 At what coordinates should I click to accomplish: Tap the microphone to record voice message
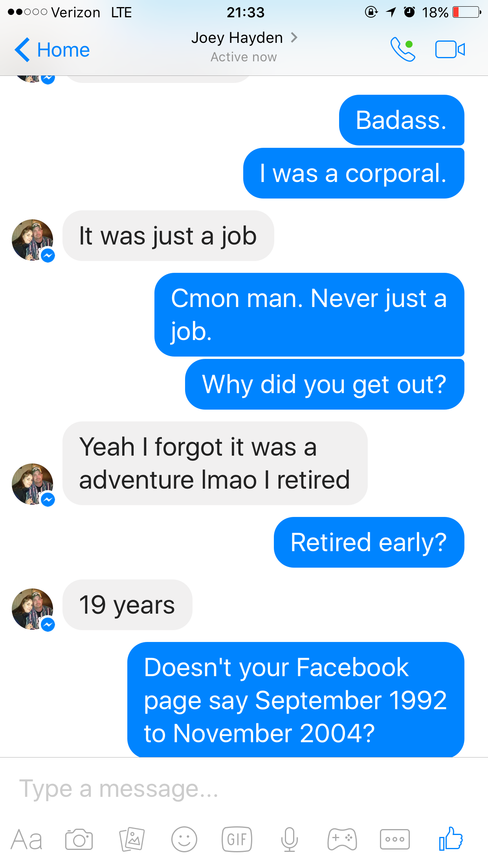point(290,839)
